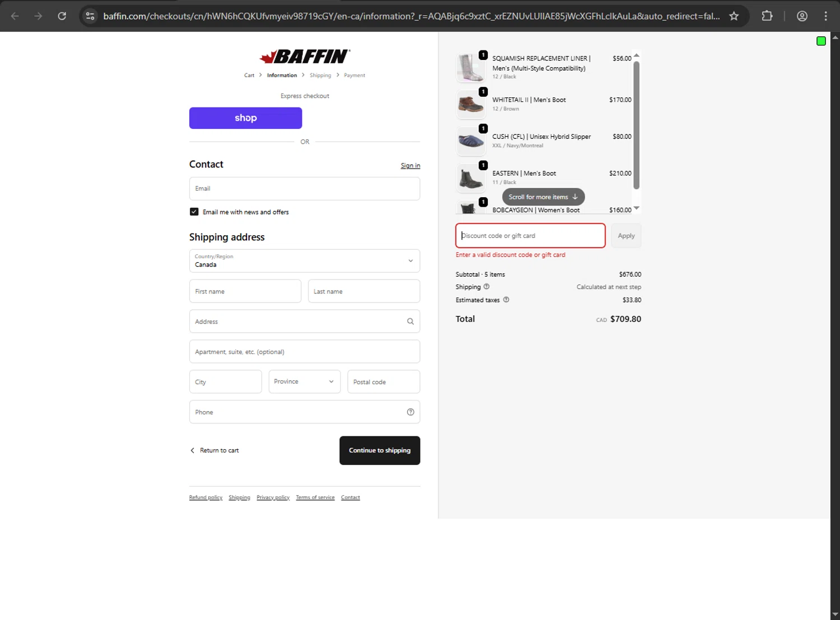Image resolution: width=840 pixels, height=620 pixels.
Task: Click the Cush slipper thumbnail
Action: pos(471,141)
